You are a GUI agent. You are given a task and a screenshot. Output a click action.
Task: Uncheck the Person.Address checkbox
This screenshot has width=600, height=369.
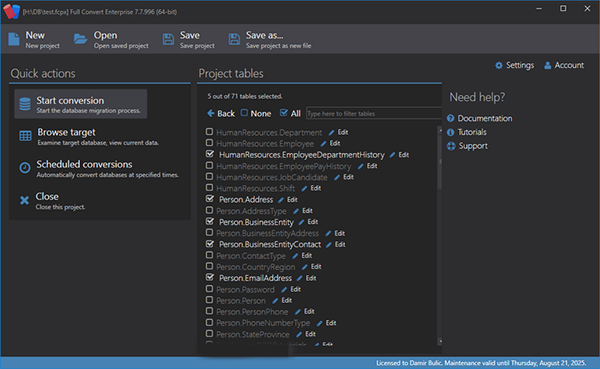pyautogui.click(x=209, y=199)
